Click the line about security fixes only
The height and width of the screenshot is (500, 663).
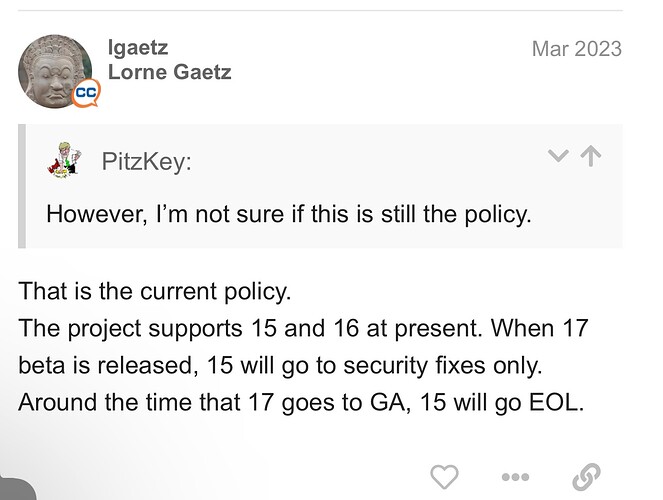pos(280,365)
